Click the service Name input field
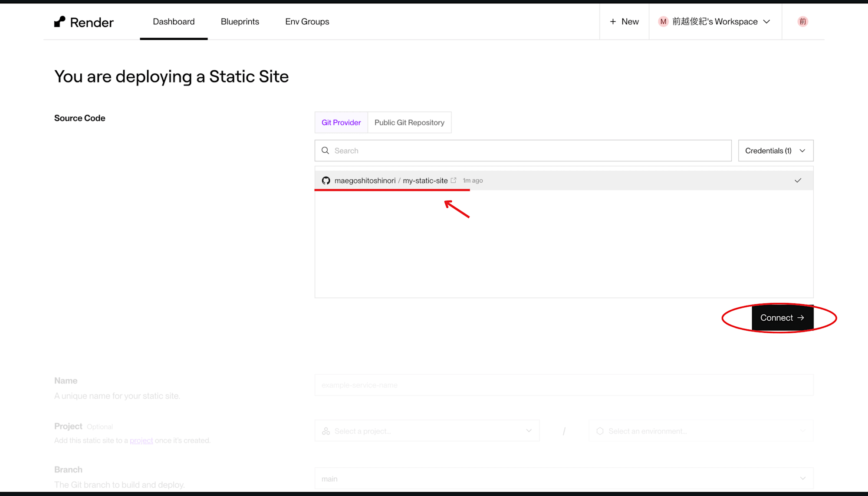This screenshot has height=496, width=868. pyautogui.click(x=564, y=385)
